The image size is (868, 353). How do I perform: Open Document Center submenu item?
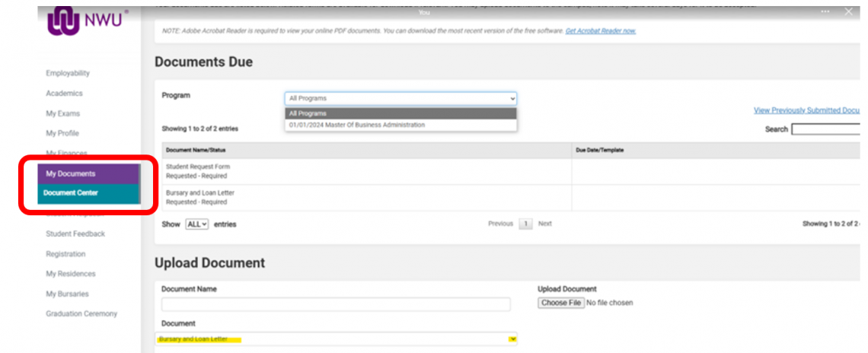(x=88, y=194)
